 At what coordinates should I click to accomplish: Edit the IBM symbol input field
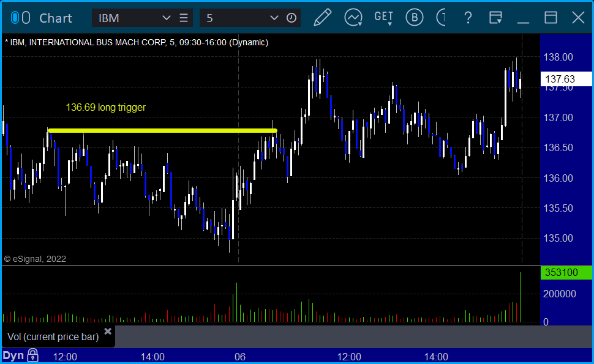[x=129, y=18]
